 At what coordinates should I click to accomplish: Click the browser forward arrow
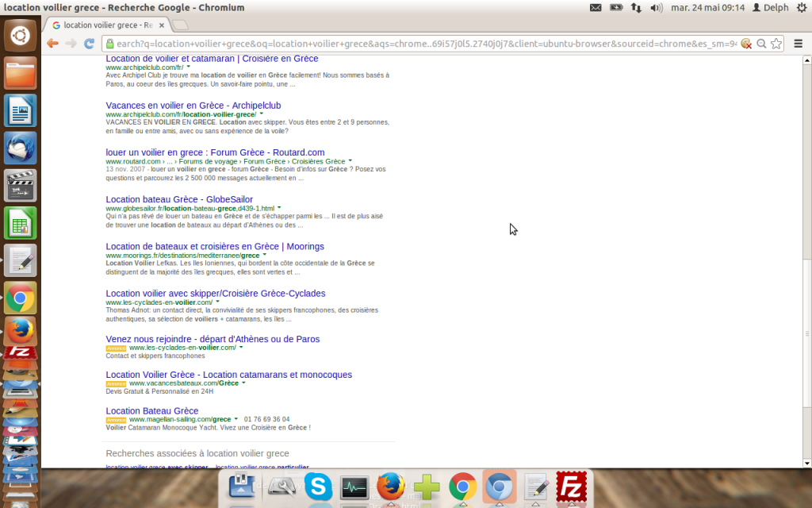click(x=71, y=44)
